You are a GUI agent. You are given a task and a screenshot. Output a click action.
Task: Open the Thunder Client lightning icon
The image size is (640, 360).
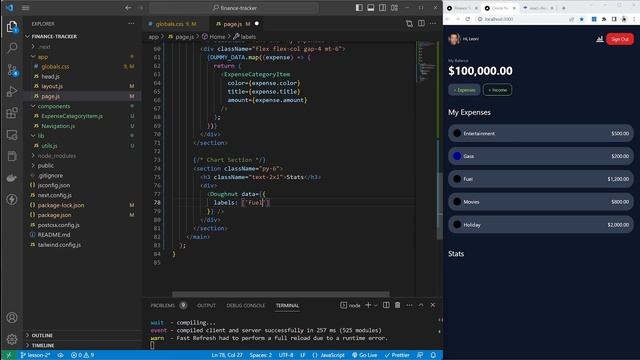click(12, 200)
